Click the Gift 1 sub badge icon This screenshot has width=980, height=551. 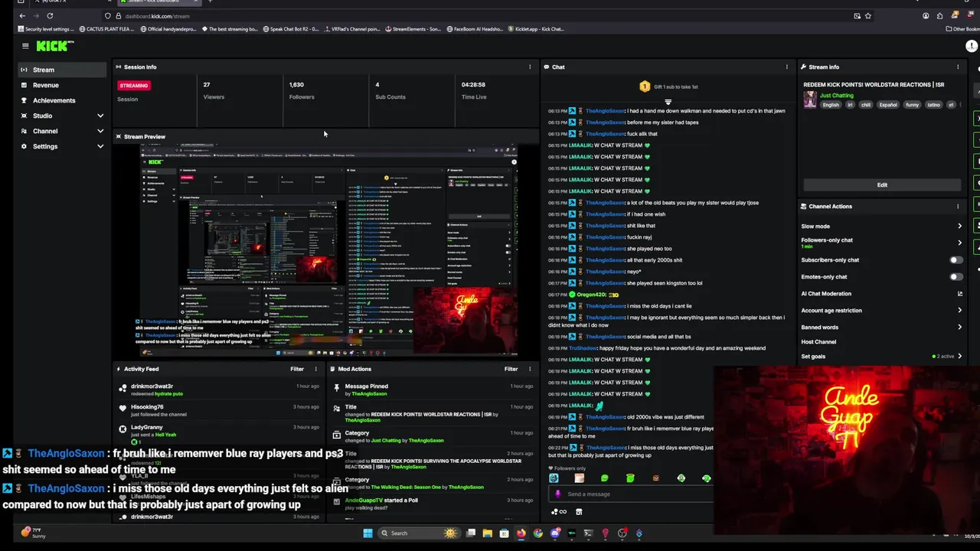645,86
